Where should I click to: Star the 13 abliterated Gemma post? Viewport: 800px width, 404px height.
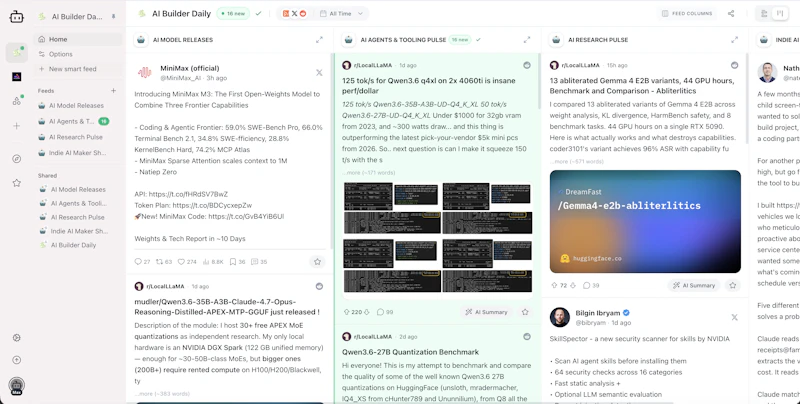[x=733, y=285]
